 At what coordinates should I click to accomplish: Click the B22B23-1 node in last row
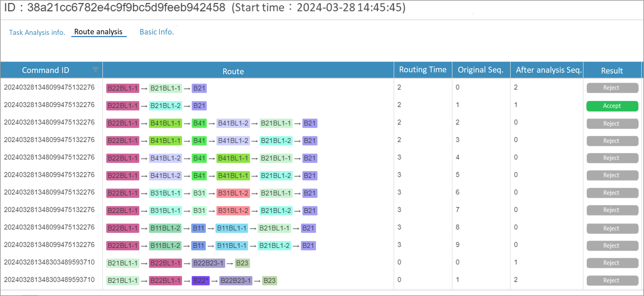[235, 281]
